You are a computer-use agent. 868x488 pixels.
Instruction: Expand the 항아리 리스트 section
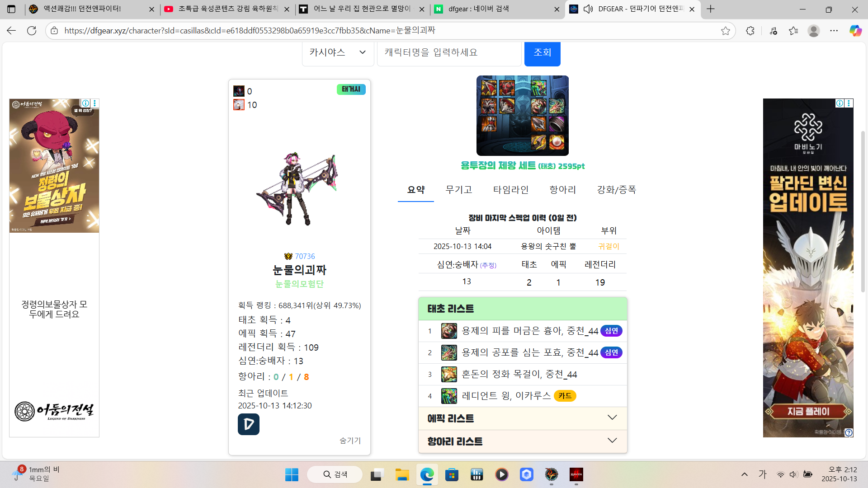click(x=522, y=441)
